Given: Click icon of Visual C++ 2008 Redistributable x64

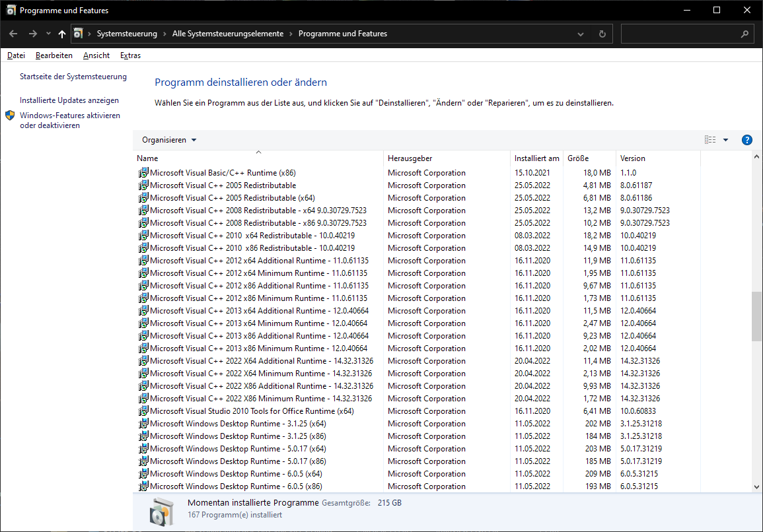Looking at the screenshot, I should [x=143, y=211].
